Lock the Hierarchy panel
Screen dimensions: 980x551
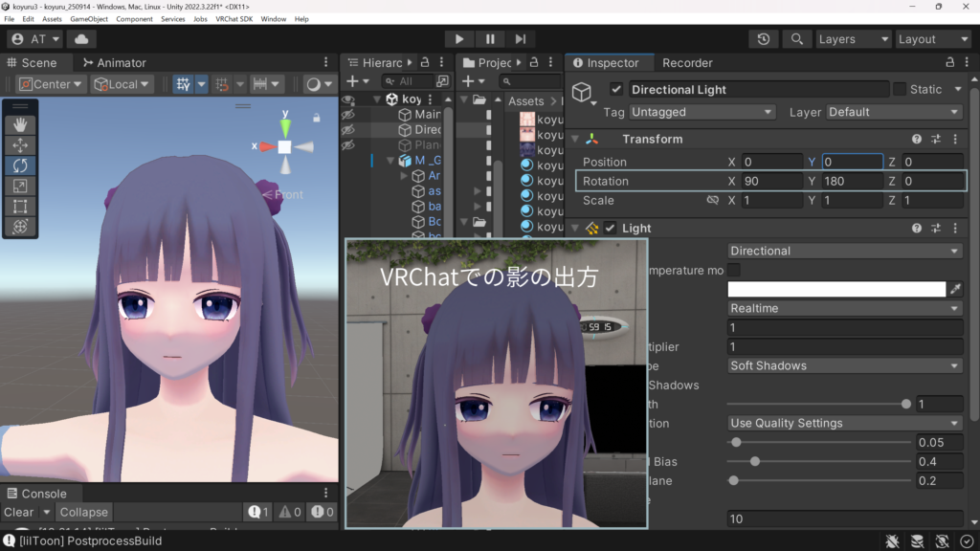click(425, 62)
